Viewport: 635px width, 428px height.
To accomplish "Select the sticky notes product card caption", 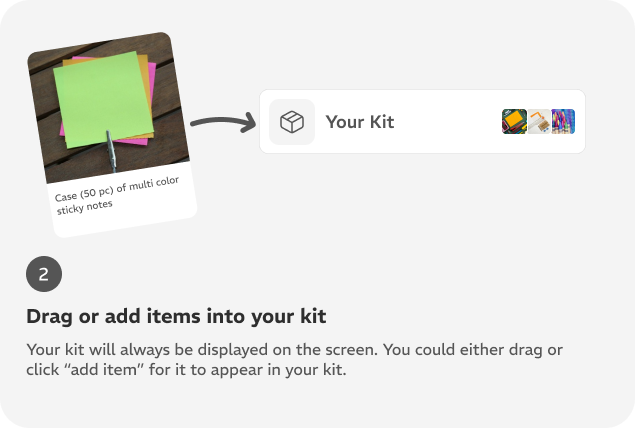I will tap(117, 195).
